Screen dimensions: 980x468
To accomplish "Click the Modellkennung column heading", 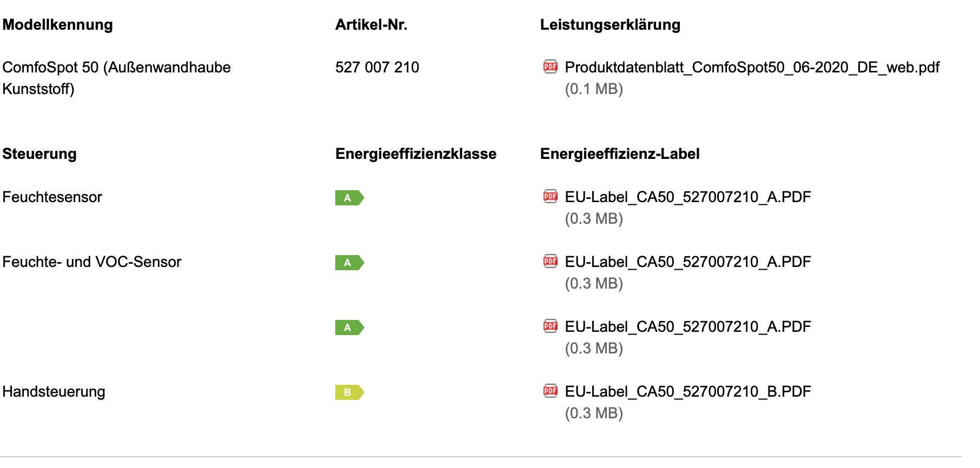I will click(58, 25).
